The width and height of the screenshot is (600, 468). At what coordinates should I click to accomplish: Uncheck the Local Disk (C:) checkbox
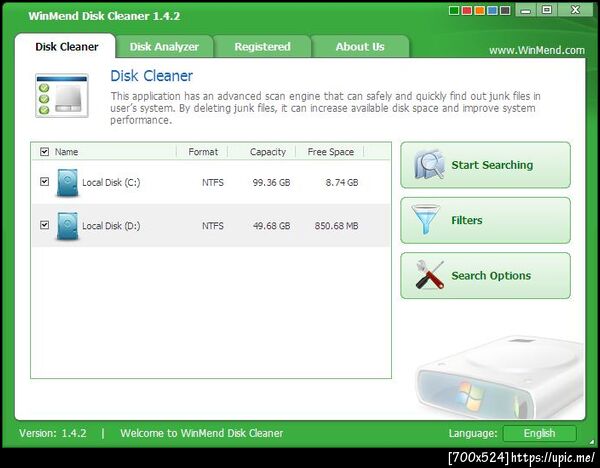point(44,181)
